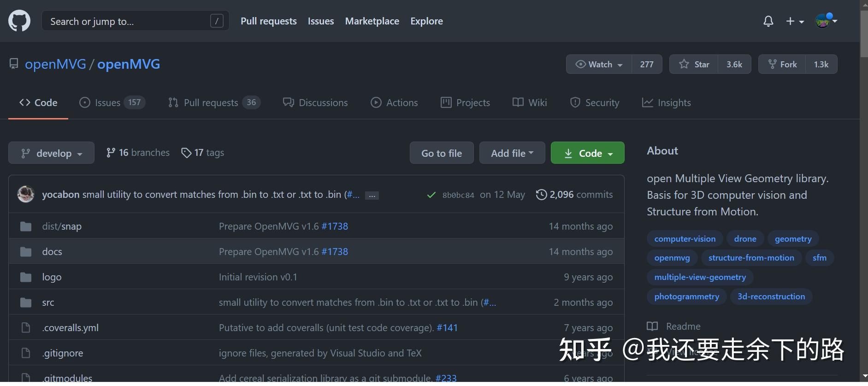View the 17 tags link
This screenshot has height=386, width=868.
pos(203,153)
